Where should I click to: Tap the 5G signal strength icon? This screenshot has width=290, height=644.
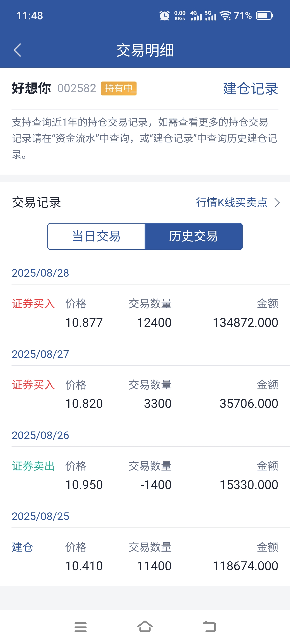(x=210, y=16)
